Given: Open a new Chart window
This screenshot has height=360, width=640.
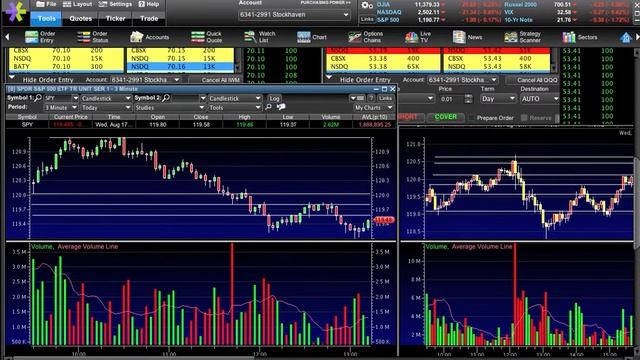Looking at the screenshot, I should 312,37.
